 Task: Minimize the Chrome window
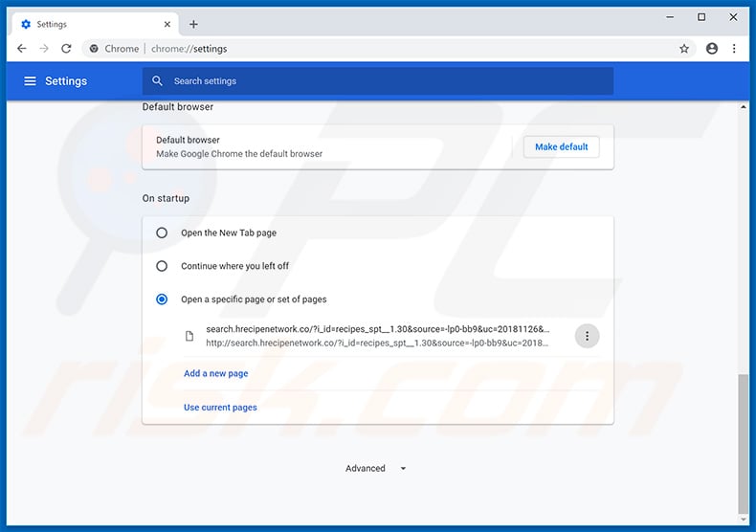pos(670,17)
